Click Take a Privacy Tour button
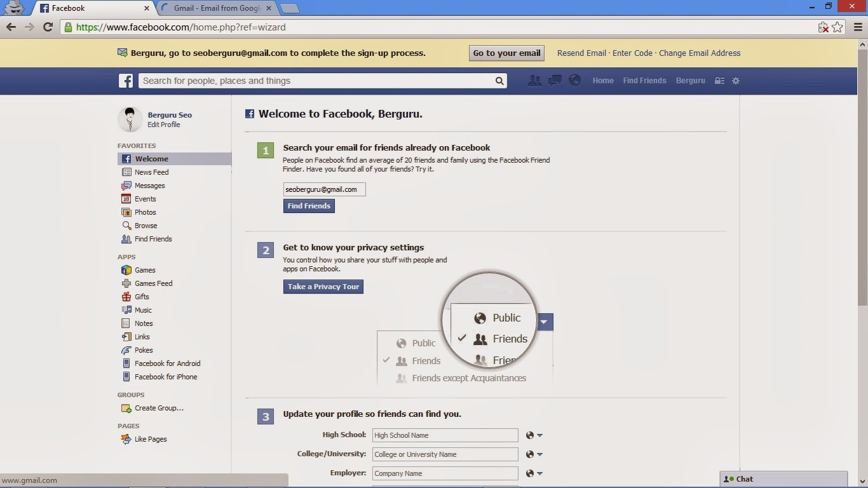The image size is (868, 488). pyautogui.click(x=323, y=287)
